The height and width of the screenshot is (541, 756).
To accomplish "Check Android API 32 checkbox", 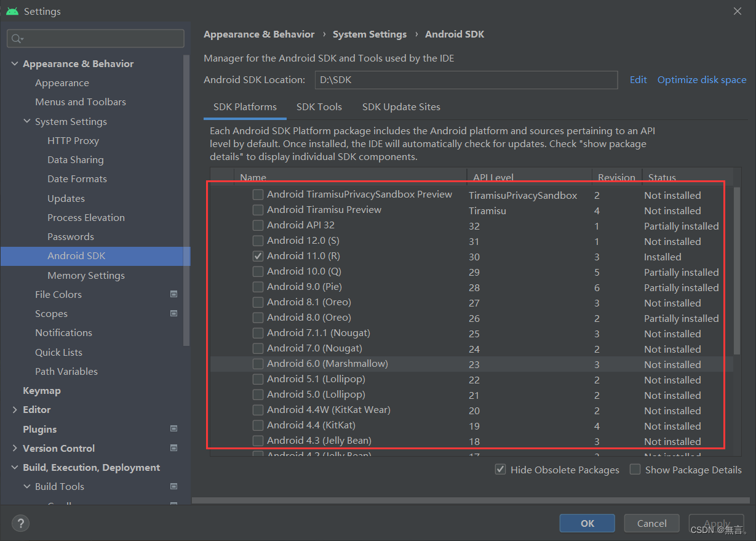I will tap(258, 225).
